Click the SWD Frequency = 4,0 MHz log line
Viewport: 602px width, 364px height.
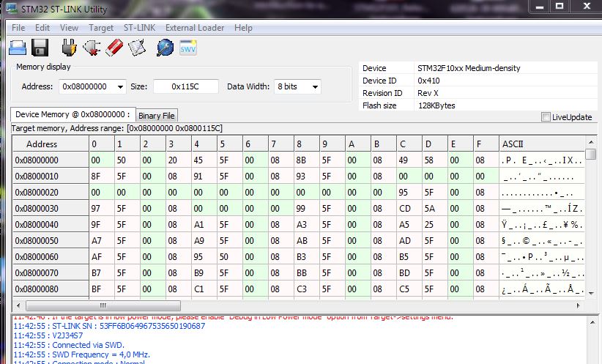click(82, 354)
